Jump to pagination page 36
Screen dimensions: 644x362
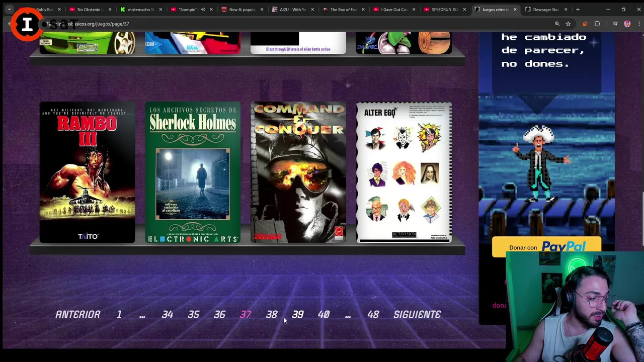coord(220,314)
